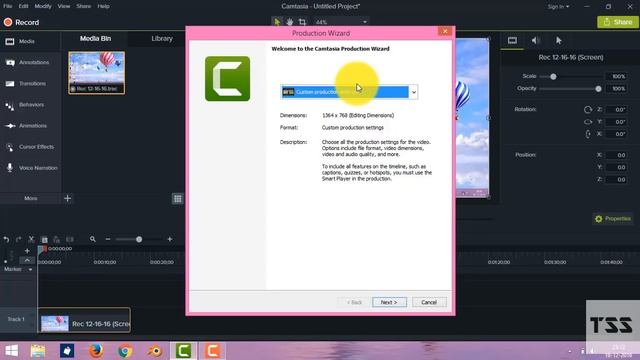
Task: Open Chrome from the taskbar
Action: pos(125,351)
